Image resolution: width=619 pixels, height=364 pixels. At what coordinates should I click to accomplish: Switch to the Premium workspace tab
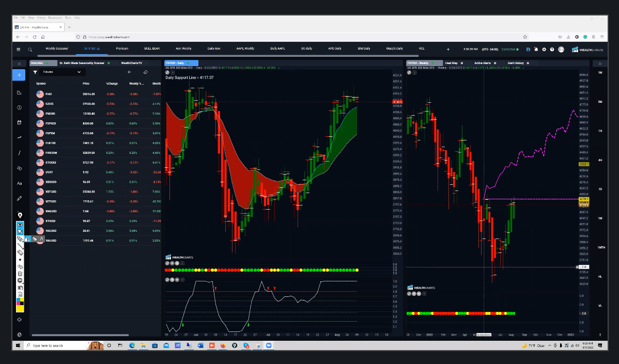pos(122,49)
